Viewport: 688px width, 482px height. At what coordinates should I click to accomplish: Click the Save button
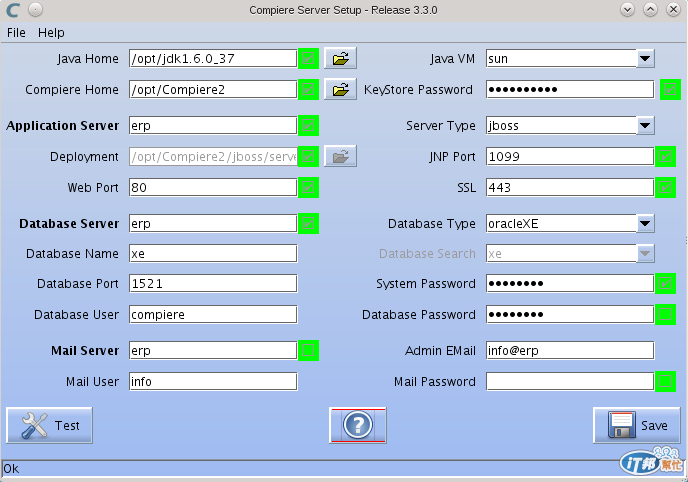click(637, 425)
